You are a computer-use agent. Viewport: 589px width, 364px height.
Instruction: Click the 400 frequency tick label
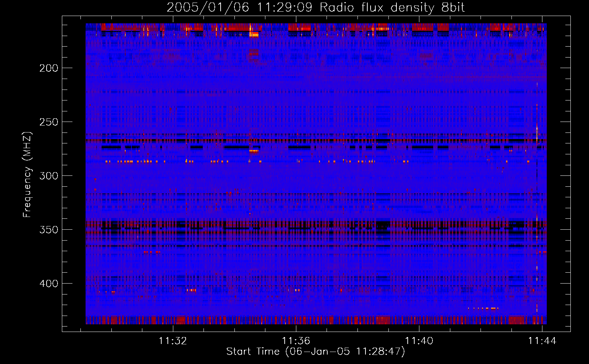click(x=49, y=284)
